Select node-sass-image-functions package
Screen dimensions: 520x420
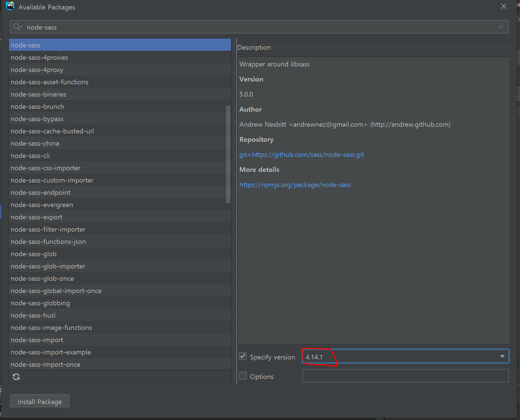click(120, 327)
